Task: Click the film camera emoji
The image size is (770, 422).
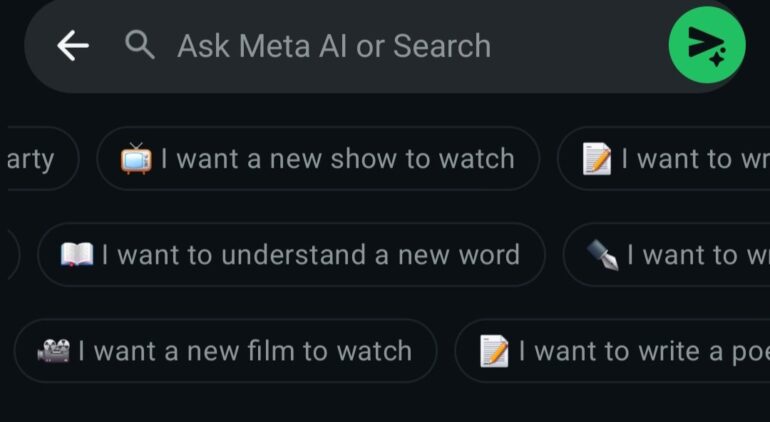Action: (x=52, y=351)
